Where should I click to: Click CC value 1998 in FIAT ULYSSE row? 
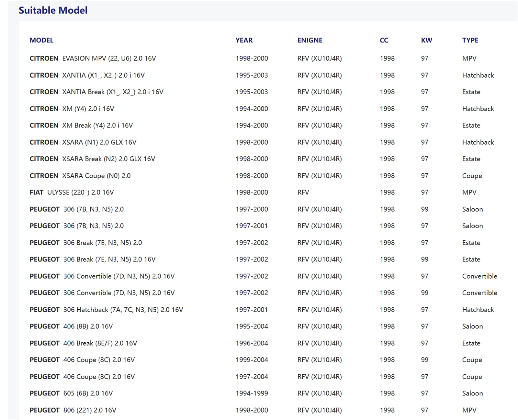tap(387, 193)
